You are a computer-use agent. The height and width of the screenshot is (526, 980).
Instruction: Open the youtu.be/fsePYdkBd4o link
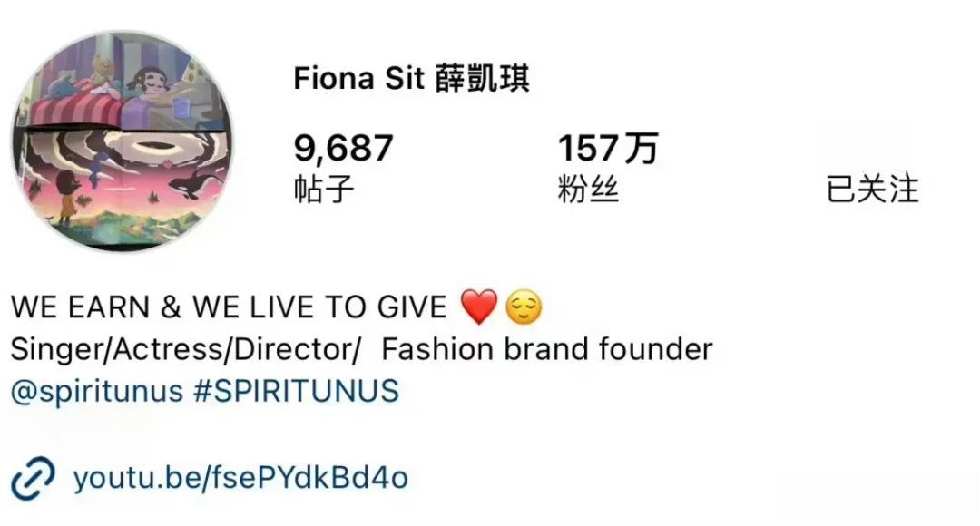pos(240,478)
